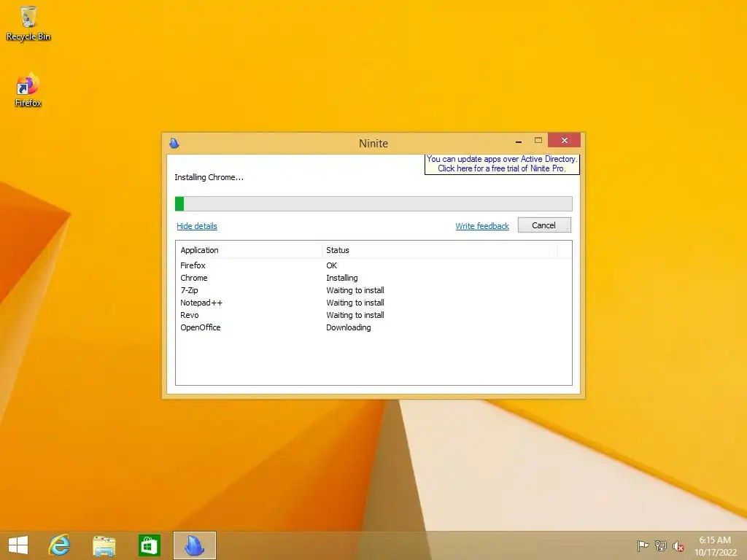Click the Status column header
747x560 pixels.
tap(439, 250)
